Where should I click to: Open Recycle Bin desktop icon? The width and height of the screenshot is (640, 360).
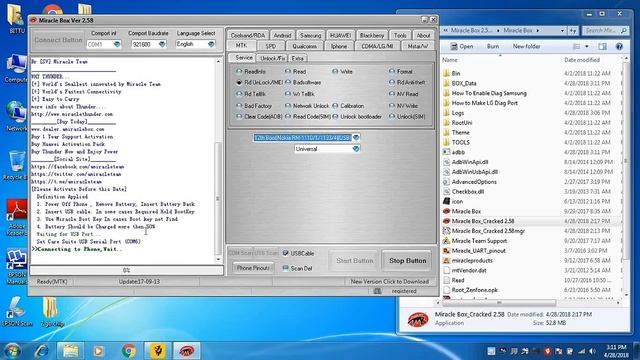[16, 165]
